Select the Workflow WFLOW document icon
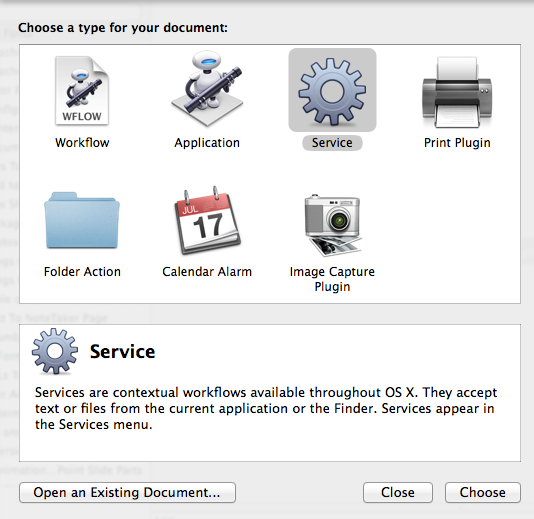 coord(82,91)
